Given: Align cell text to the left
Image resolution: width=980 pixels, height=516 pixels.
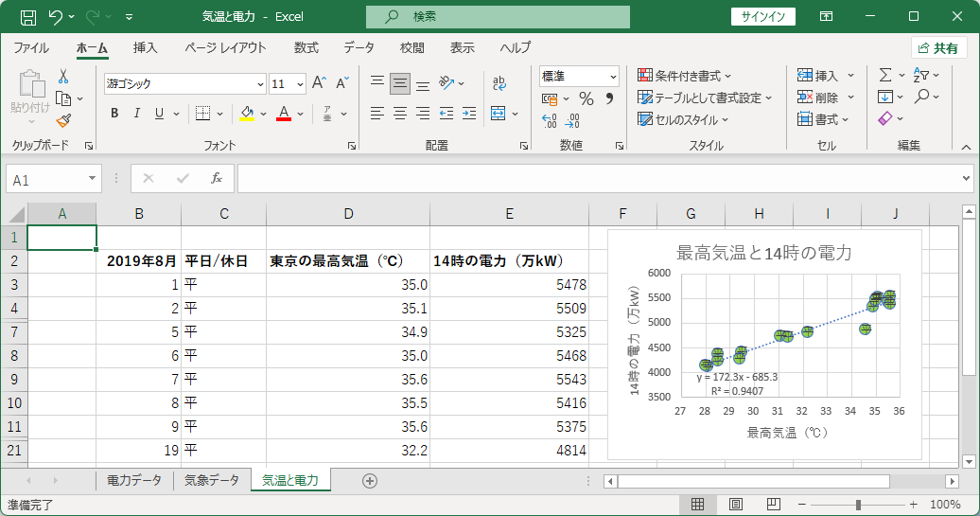Looking at the screenshot, I should (x=376, y=114).
